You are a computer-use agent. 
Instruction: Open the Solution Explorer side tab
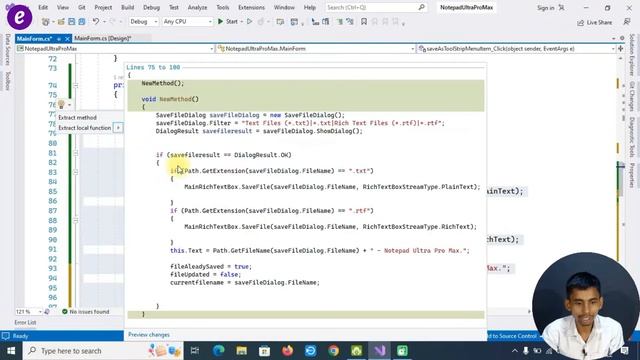[x=632, y=55]
